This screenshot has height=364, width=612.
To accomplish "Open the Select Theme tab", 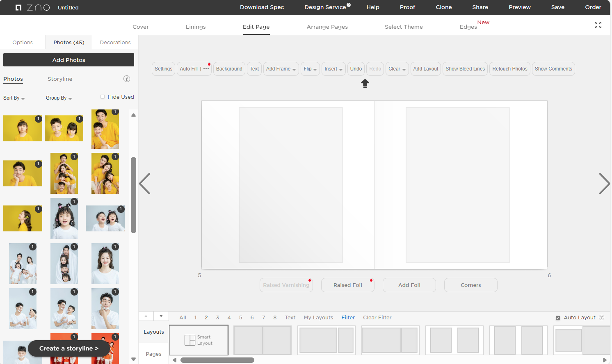I will pyautogui.click(x=404, y=27).
